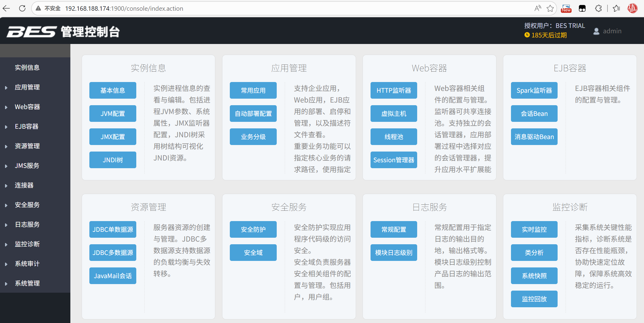The height and width of the screenshot is (323, 644).
Task: Open the favorites list icon
Action: [616, 8]
